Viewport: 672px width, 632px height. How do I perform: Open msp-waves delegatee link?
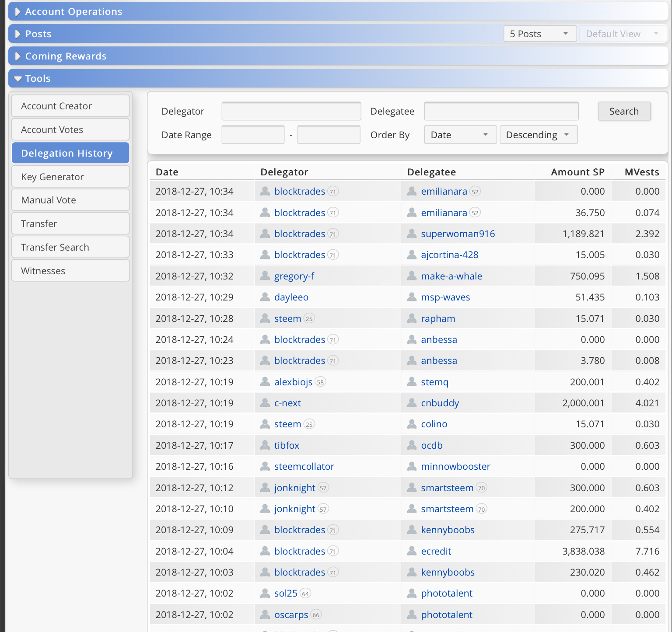(x=445, y=297)
